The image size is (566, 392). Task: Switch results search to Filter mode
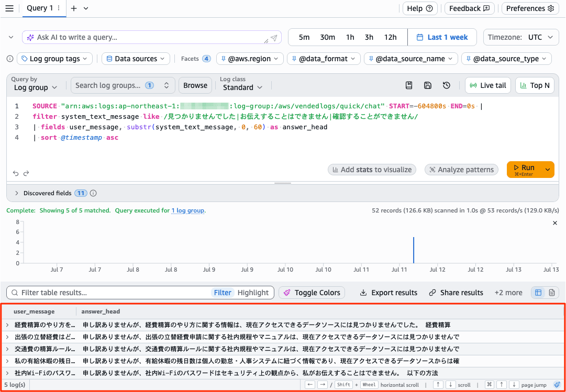click(x=223, y=293)
